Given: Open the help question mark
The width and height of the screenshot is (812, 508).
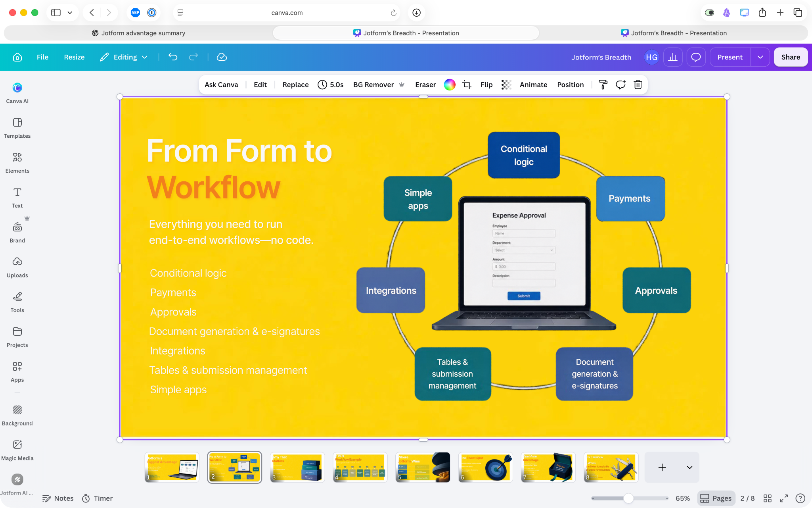Looking at the screenshot, I should [x=800, y=498].
